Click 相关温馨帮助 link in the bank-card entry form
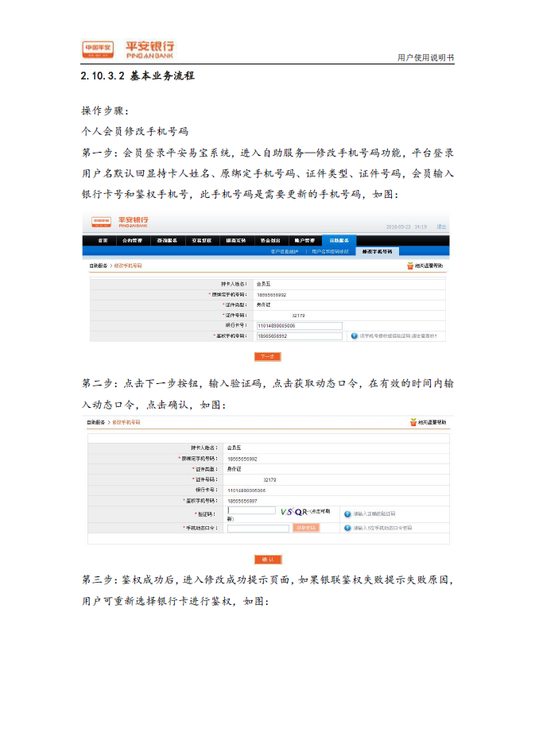 [x=428, y=266]
